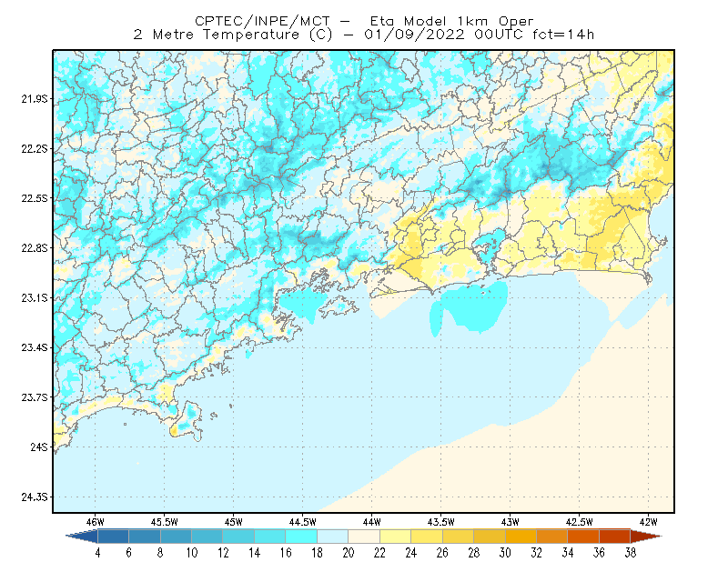Click the 24S latitude axis label
Viewport: 728px width, 562px height.
coord(39,447)
